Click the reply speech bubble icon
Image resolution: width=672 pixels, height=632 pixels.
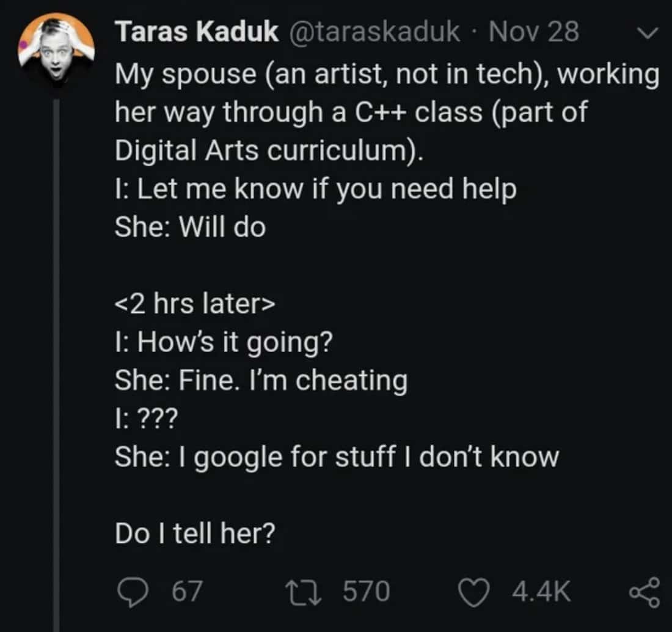click(x=129, y=591)
